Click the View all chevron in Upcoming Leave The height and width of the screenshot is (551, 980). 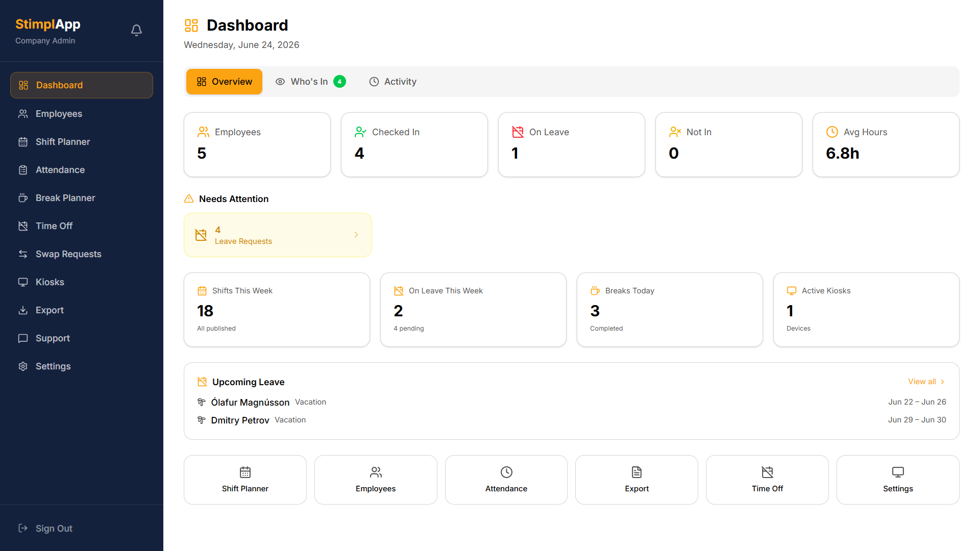pos(942,382)
